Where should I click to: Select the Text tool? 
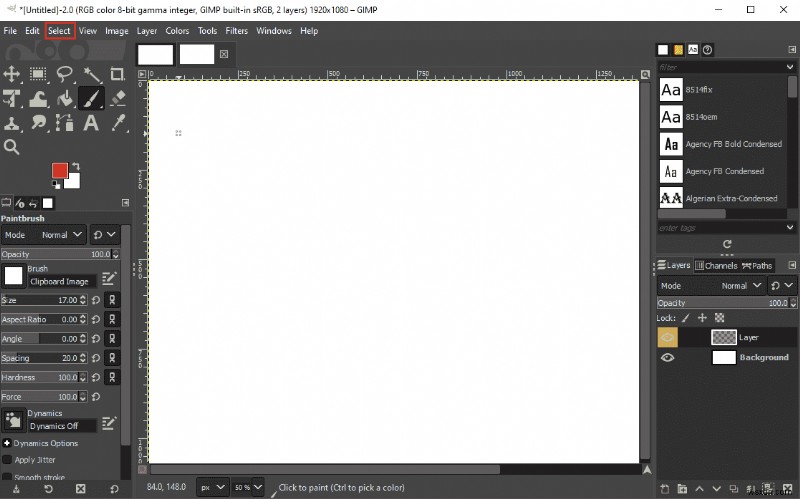pyautogui.click(x=91, y=123)
